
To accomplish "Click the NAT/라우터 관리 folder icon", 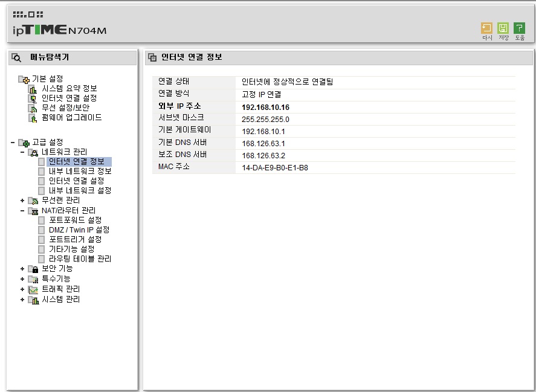I will pos(33,211).
